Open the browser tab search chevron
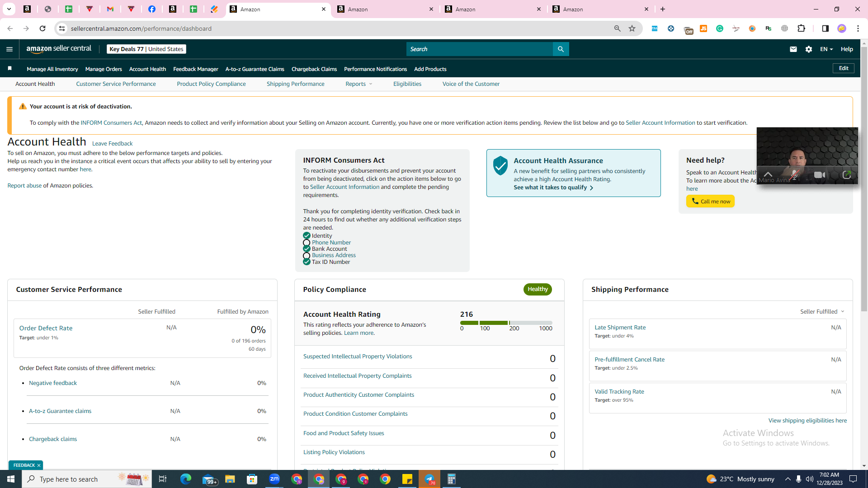This screenshot has height=488, width=868. click(9, 9)
